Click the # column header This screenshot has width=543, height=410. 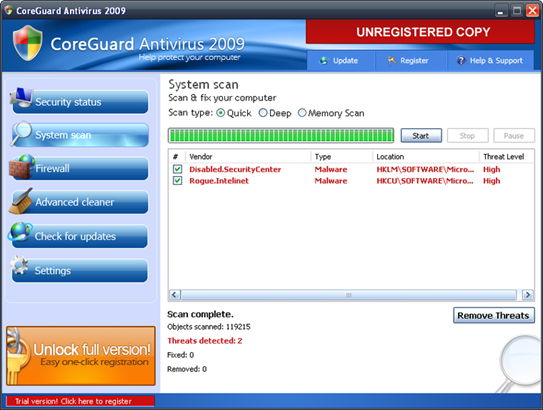click(177, 157)
